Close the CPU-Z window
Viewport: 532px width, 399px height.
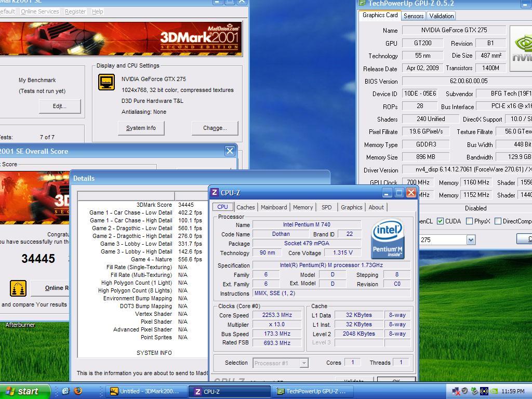[x=411, y=193]
